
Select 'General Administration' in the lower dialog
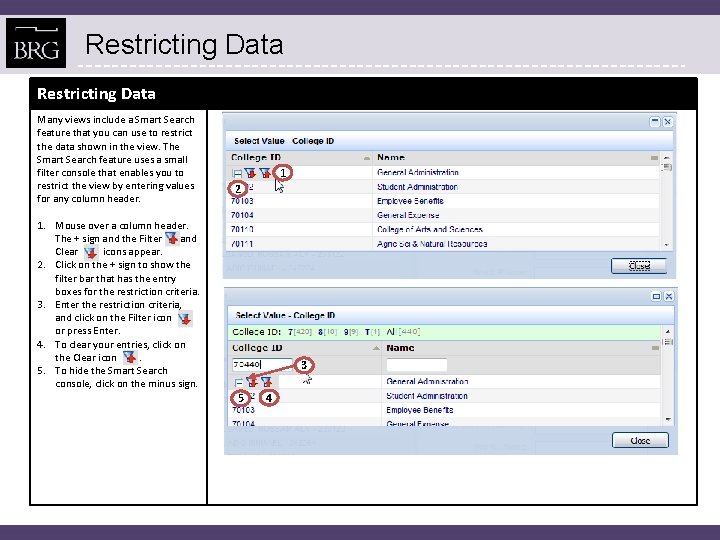click(x=427, y=381)
